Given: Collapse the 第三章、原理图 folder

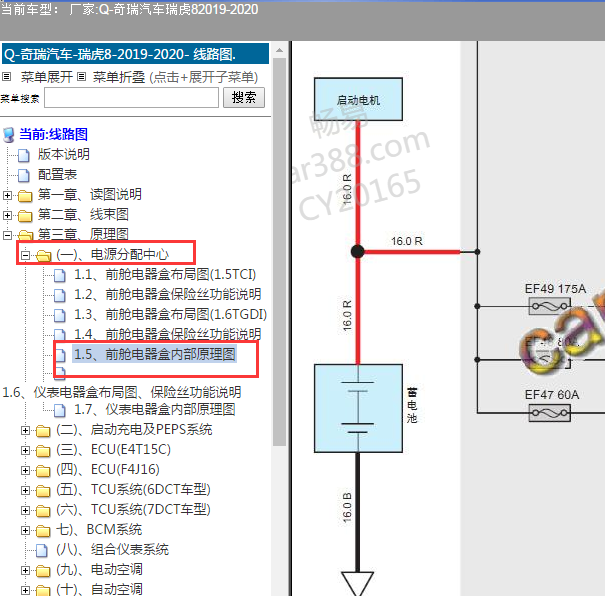Looking at the screenshot, I should 7,235.
